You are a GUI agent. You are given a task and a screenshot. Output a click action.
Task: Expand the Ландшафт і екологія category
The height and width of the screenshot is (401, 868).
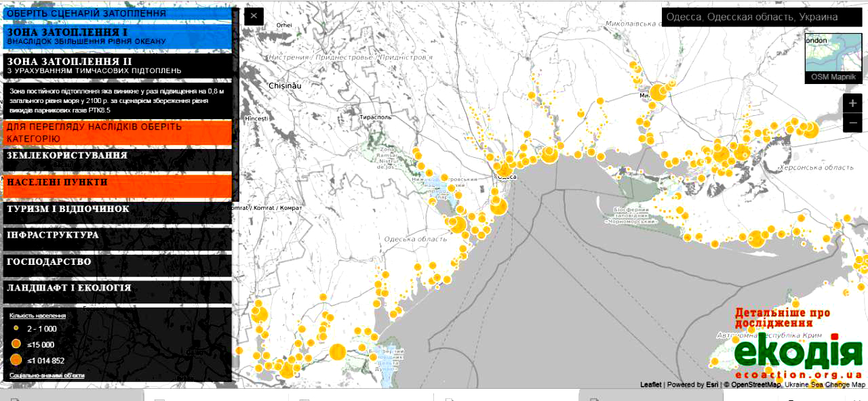coord(117,289)
